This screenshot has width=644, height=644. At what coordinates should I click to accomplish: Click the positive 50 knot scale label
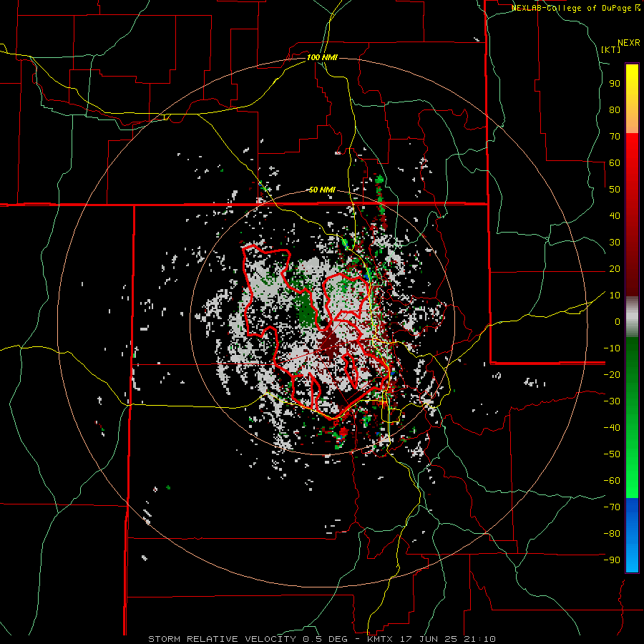click(x=615, y=190)
